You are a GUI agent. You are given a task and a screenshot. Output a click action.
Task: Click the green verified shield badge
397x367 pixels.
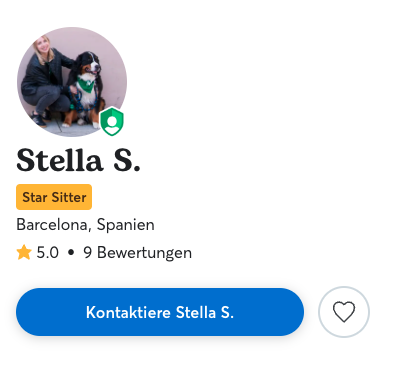[112, 121]
